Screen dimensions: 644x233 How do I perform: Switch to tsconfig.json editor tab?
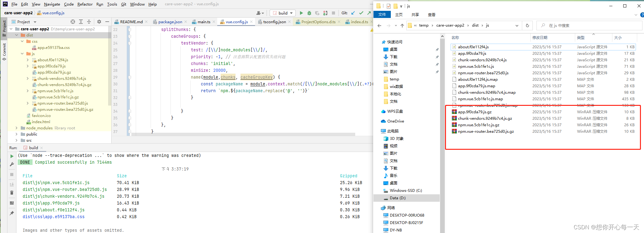275,22
